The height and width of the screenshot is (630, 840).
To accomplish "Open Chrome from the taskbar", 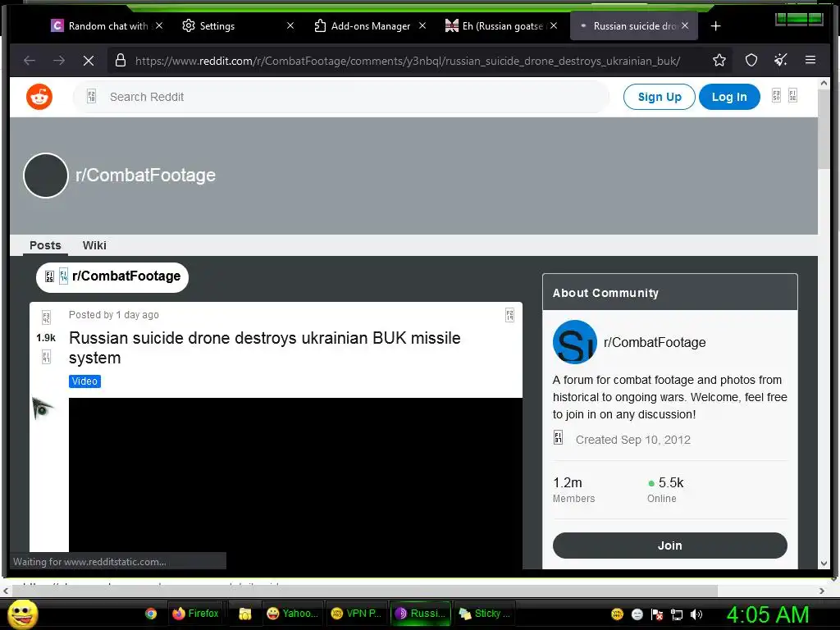I will [151, 614].
